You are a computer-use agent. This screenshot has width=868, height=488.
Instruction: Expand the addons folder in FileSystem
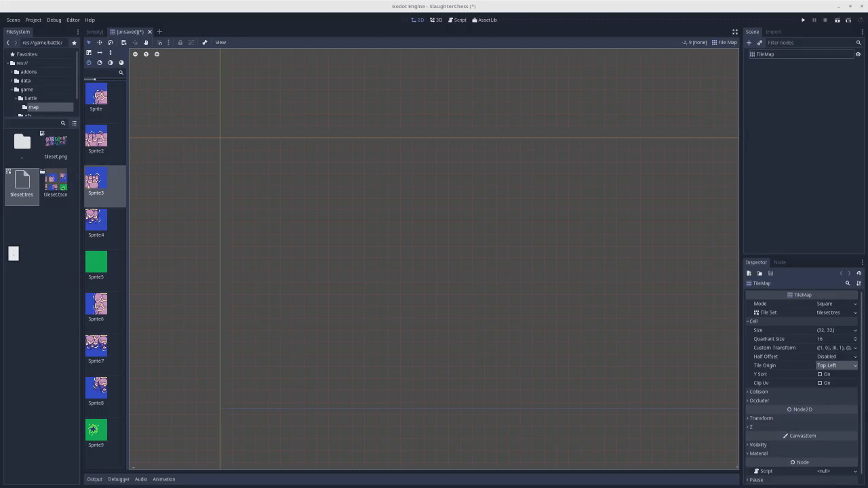pos(12,72)
